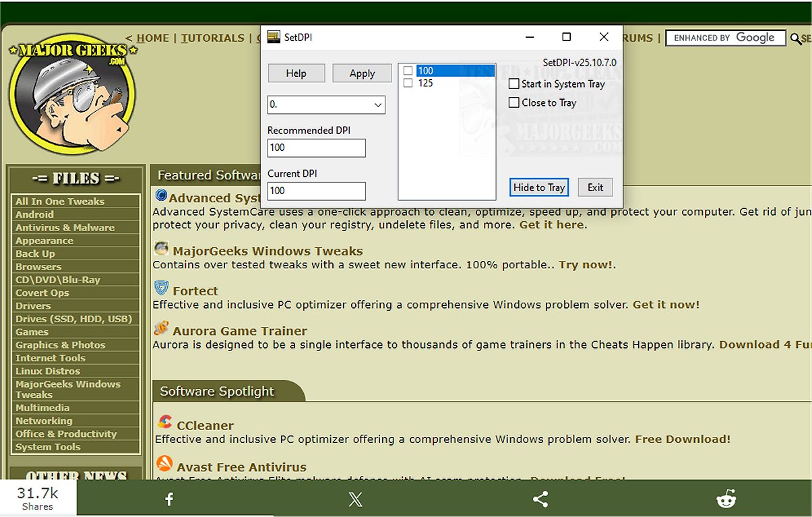The height and width of the screenshot is (517, 812).
Task: Click the Aurora Game Trainer icon
Action: tap(161, 329)
